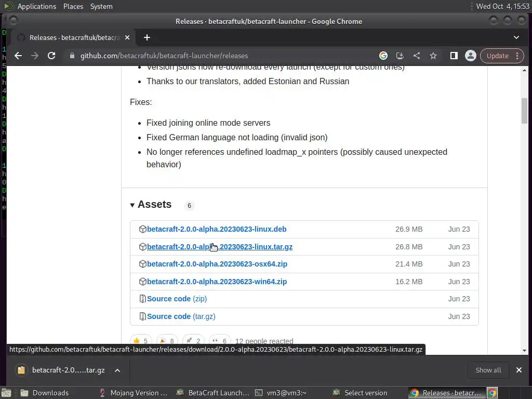
Task: Bookmark this page with the star
Action: [x=433, y=56]
